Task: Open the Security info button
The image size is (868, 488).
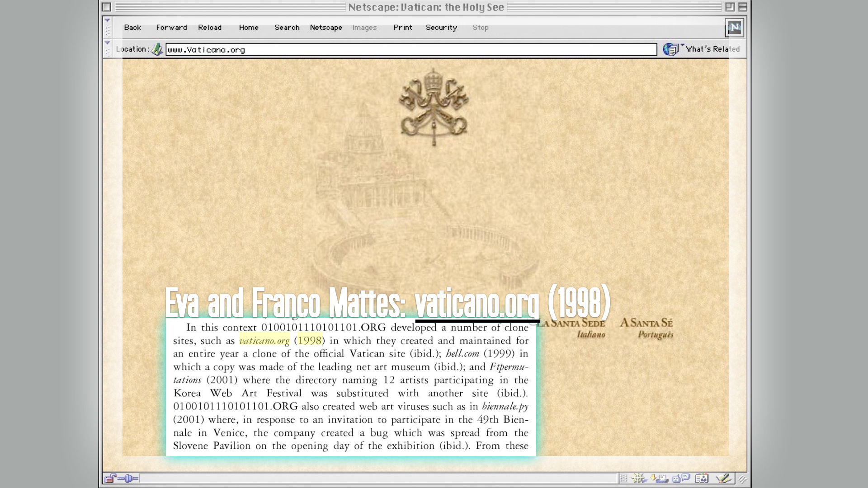Action: pyautogui.click(x=441, y=28)
